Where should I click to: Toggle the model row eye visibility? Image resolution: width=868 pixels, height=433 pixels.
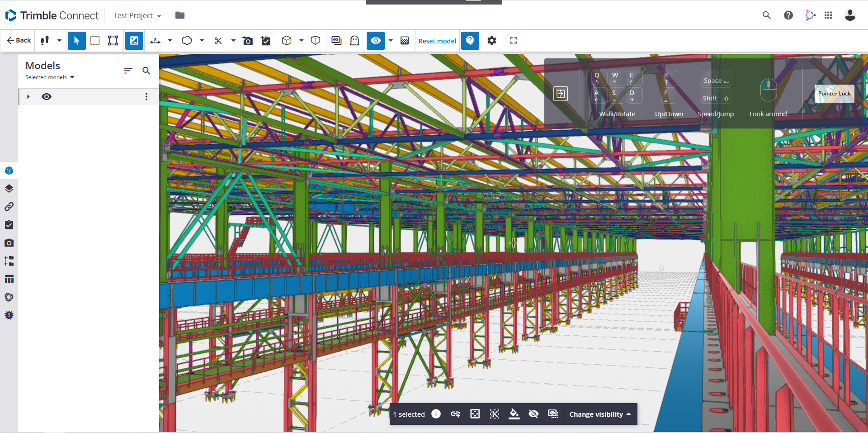[x=47, y=96]
